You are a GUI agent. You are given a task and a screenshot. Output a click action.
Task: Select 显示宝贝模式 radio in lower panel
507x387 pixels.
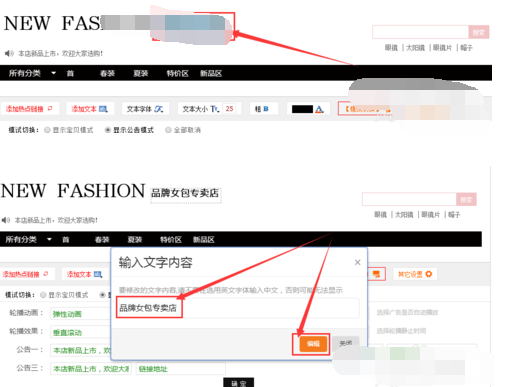click(43, 295)
